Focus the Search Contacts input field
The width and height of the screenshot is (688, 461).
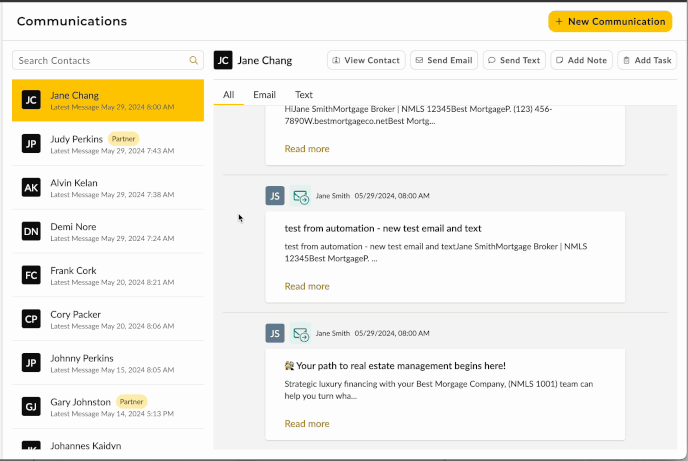(x=108, y=60)
